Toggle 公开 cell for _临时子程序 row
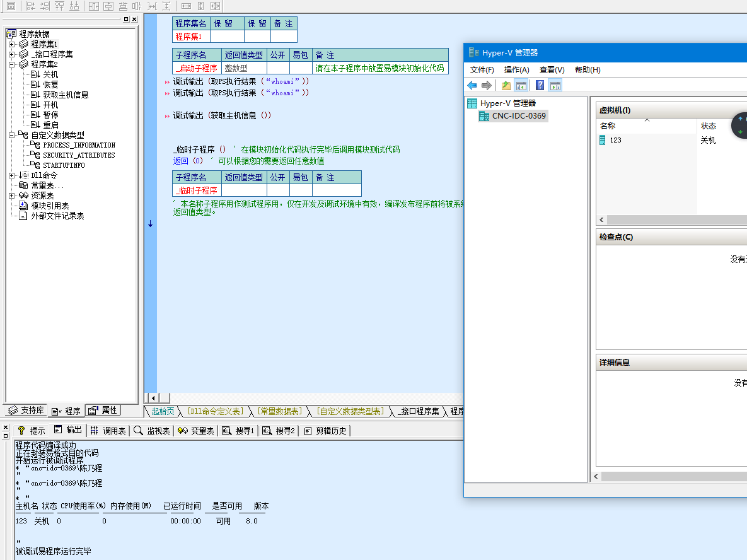This screenshot has width=747, height=560. click(x=278, y=190)
